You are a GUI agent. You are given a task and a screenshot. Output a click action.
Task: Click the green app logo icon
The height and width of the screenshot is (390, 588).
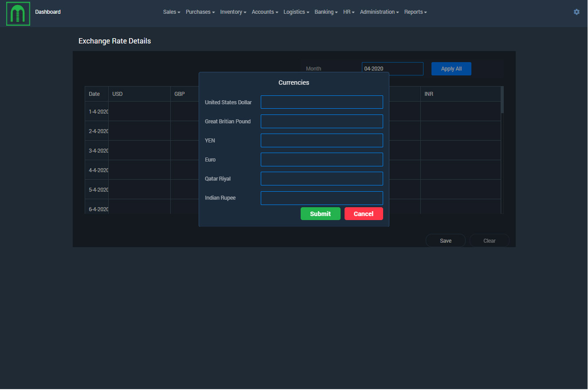pos(18,14)
